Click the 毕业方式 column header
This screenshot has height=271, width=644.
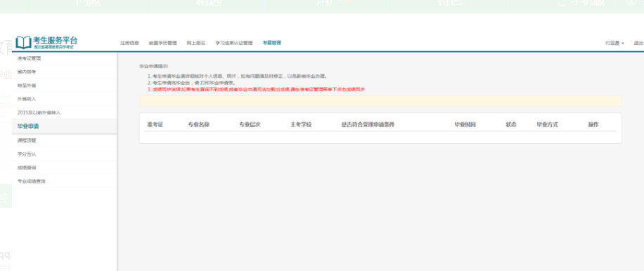click(x=547, y=125)
